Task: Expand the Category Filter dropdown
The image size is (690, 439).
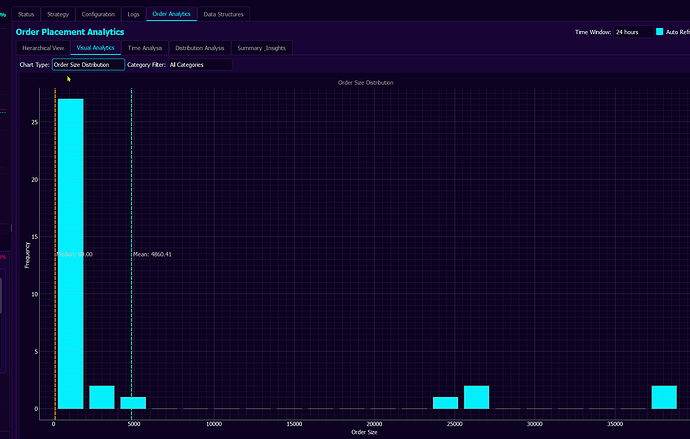Action: click(x=199, y=65)
